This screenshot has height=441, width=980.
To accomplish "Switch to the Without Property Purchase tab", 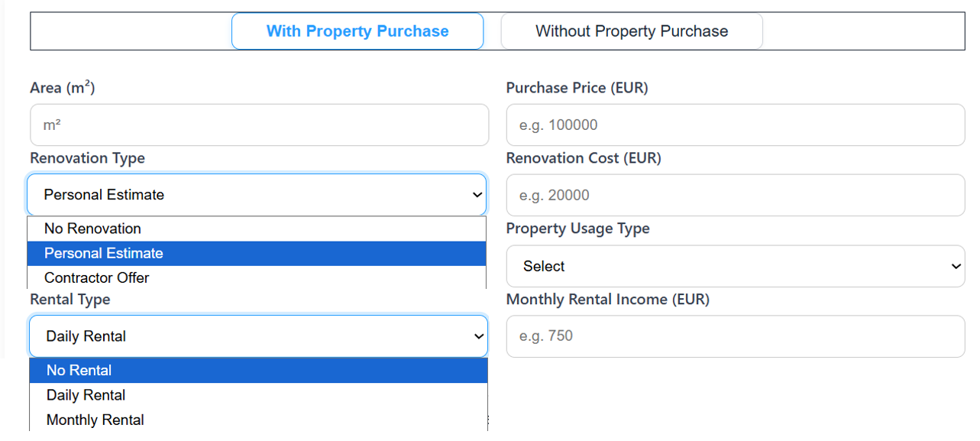I will pyautogui.click(x=631, y=31).
